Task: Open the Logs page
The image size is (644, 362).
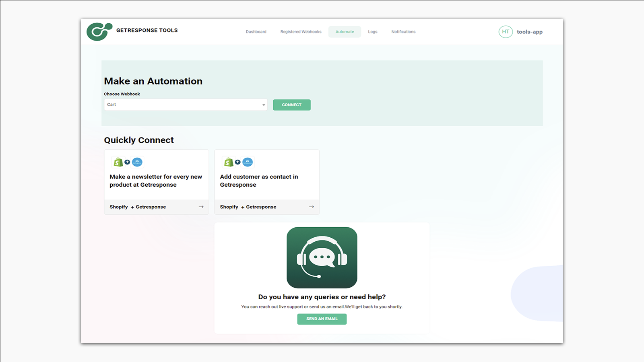Action: [372, 32]
